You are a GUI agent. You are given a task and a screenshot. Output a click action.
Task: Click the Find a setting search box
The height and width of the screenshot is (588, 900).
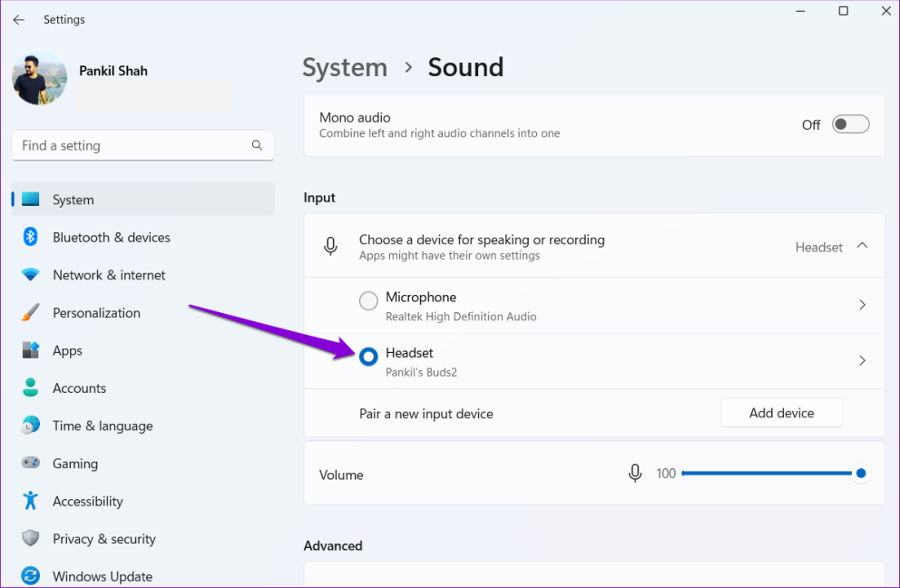click(142, 145)
